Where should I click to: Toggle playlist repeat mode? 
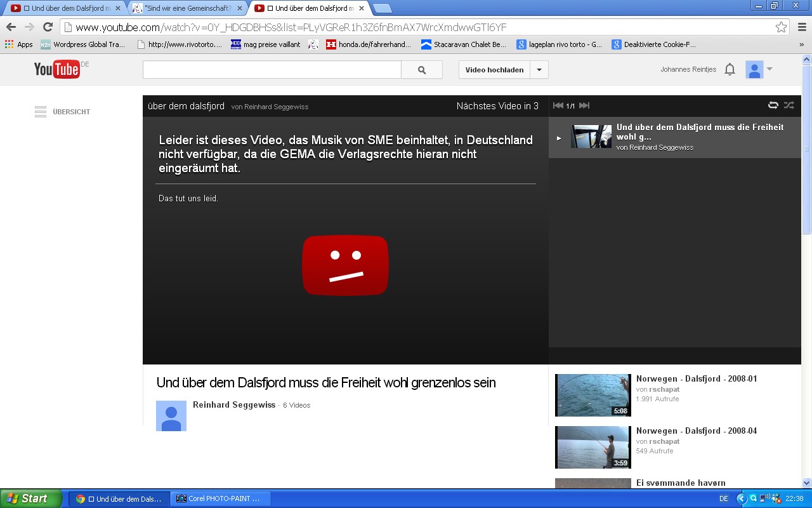pos(773,105)
